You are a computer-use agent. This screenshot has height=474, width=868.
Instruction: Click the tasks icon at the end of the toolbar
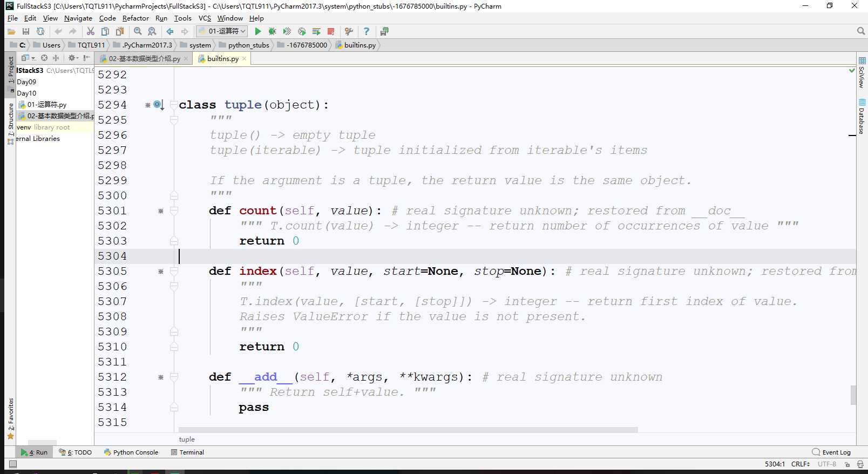384,31
